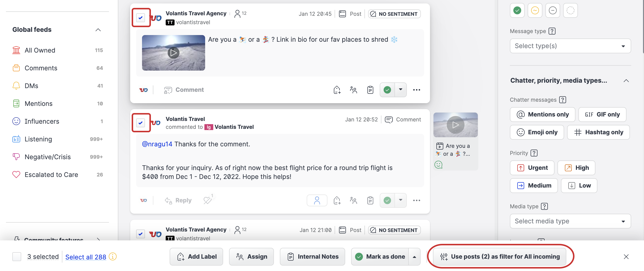Click the Select all 288 link
The width and height of the screenshot is (644, 271).
[x=86, y=257]
